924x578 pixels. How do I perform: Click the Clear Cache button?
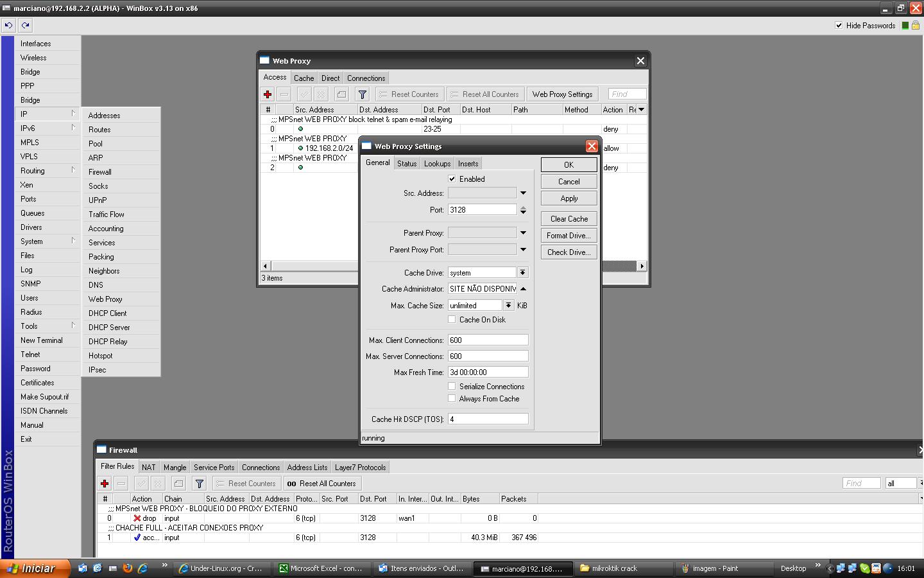click(569, 219)
